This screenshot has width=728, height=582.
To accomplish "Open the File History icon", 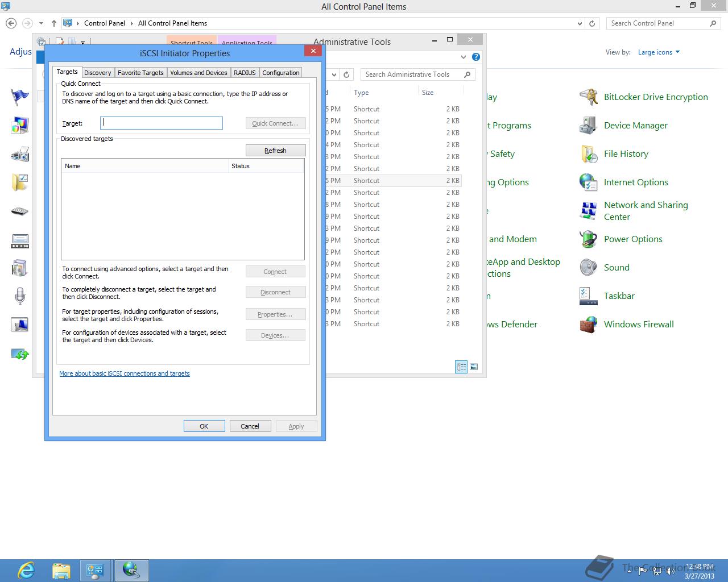I will click(x=588, y=154).
